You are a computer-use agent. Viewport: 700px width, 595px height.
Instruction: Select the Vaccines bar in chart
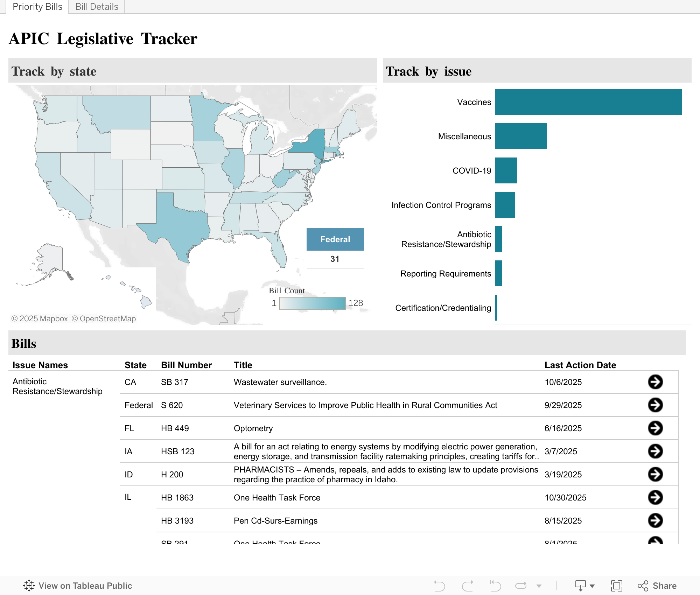coord(588,102)
